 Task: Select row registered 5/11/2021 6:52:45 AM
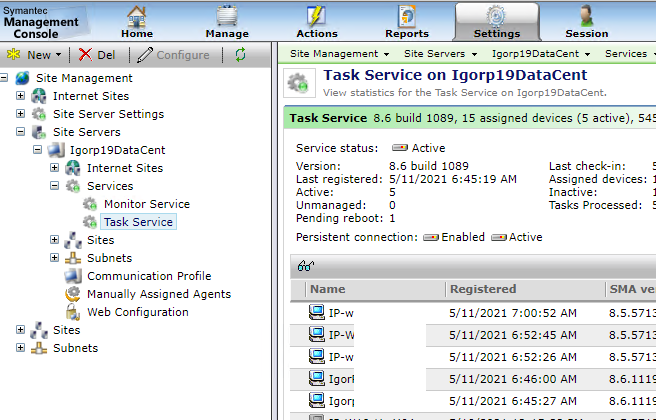coord(473,335)
